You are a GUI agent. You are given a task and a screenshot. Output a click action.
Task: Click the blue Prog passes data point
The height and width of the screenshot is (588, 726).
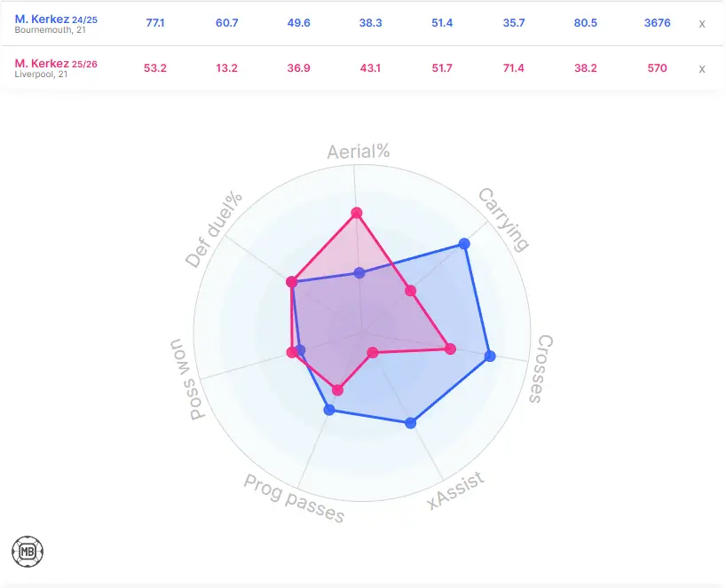(x=329, y=410)
